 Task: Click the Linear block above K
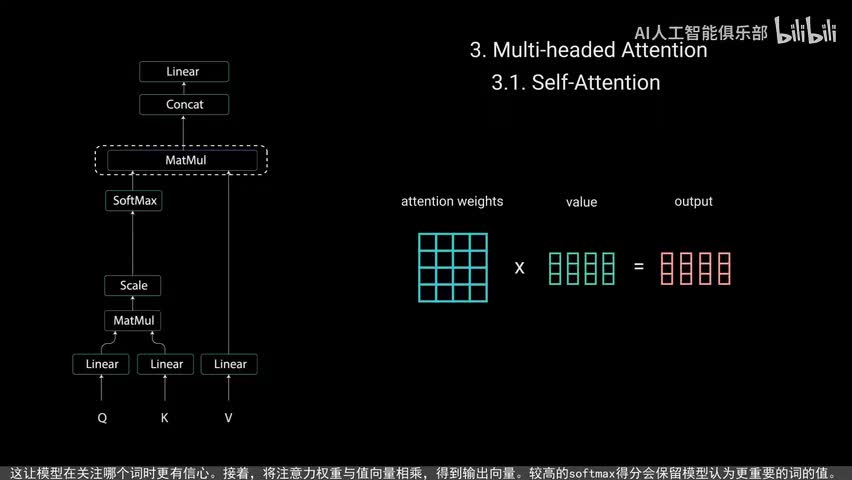(166, 364)
